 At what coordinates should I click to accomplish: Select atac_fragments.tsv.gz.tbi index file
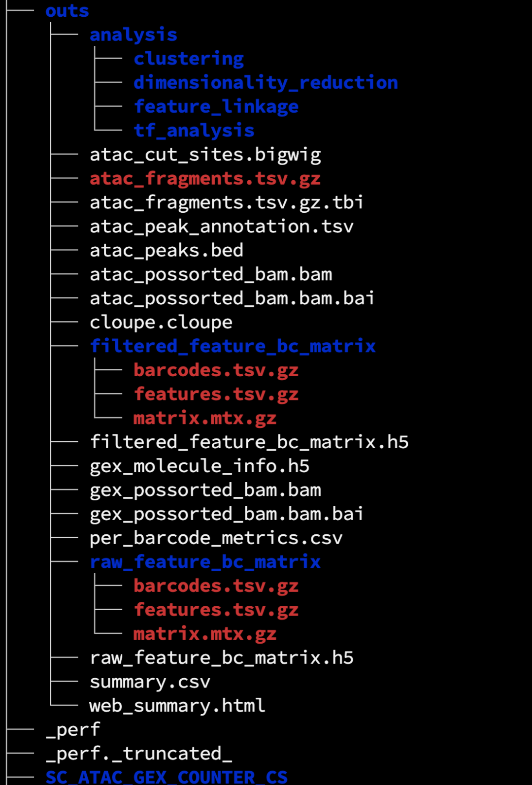(227, 202)
